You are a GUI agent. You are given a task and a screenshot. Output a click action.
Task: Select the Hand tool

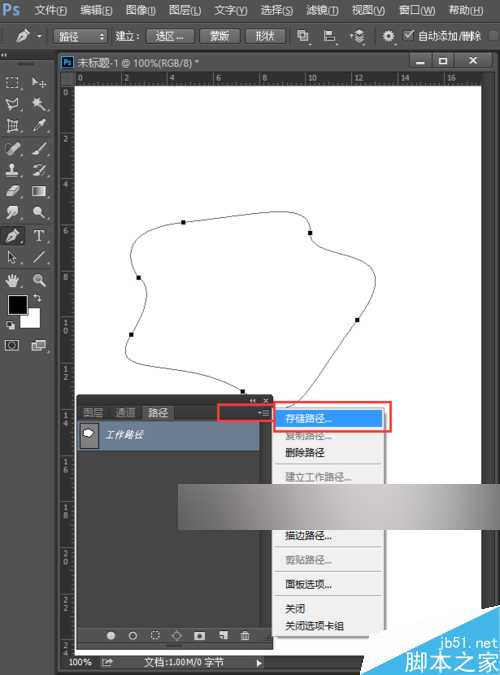tap(12, 280)
